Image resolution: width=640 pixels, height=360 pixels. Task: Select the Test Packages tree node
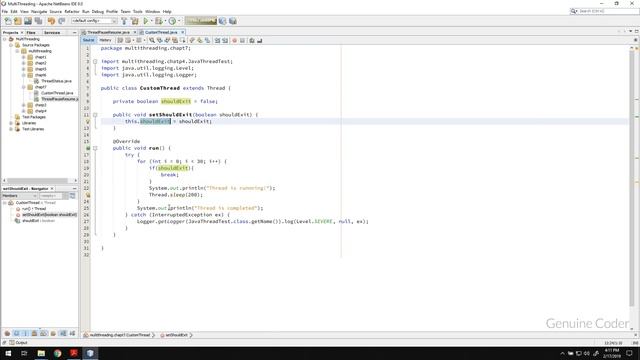point(33,117)
